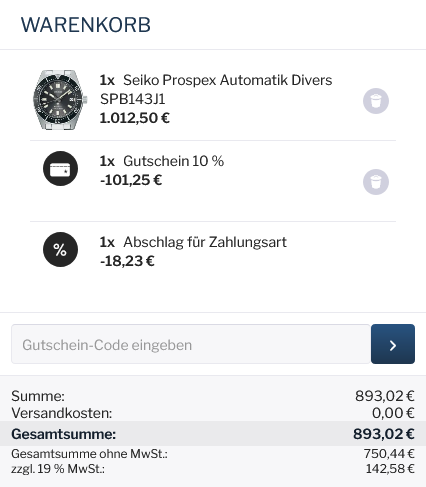426x487 pixels.
Task: Click the 1.012,50 € product price
Action: tap(135, 118)
